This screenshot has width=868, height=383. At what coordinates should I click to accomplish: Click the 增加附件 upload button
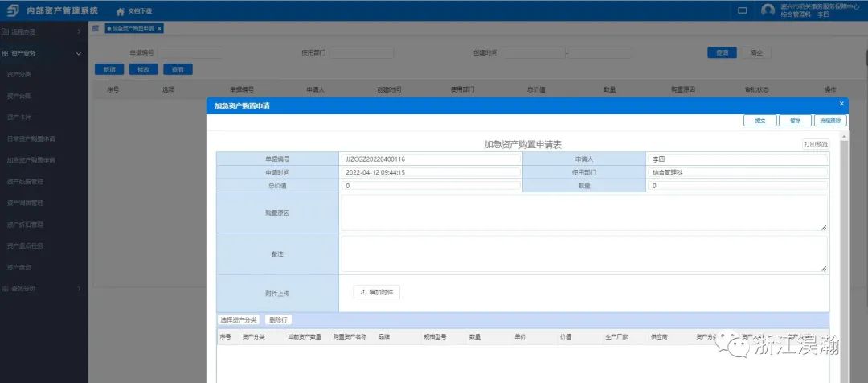pos(376,292)
